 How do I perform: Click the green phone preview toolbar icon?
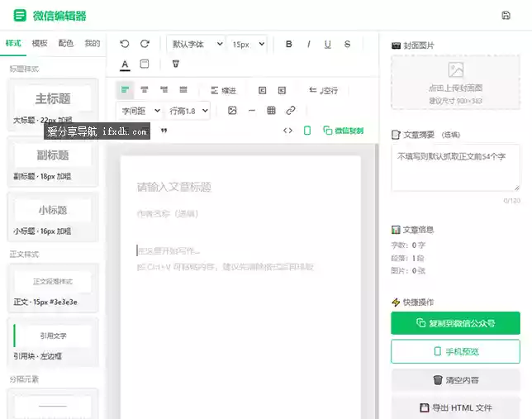307,131
